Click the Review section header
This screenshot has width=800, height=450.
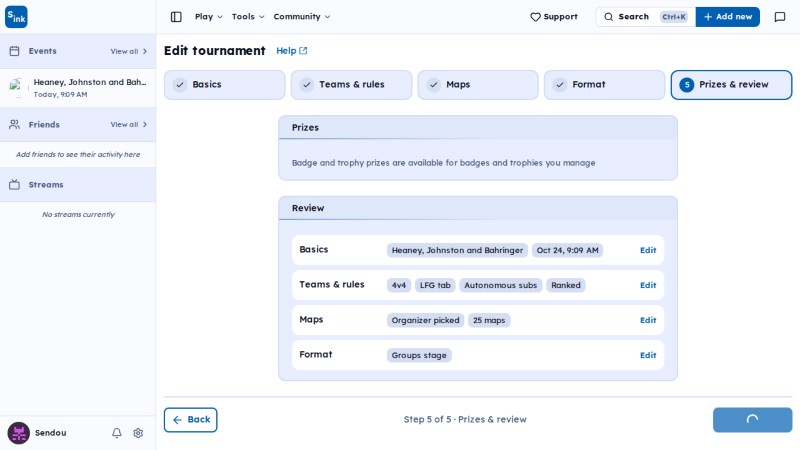478,208
